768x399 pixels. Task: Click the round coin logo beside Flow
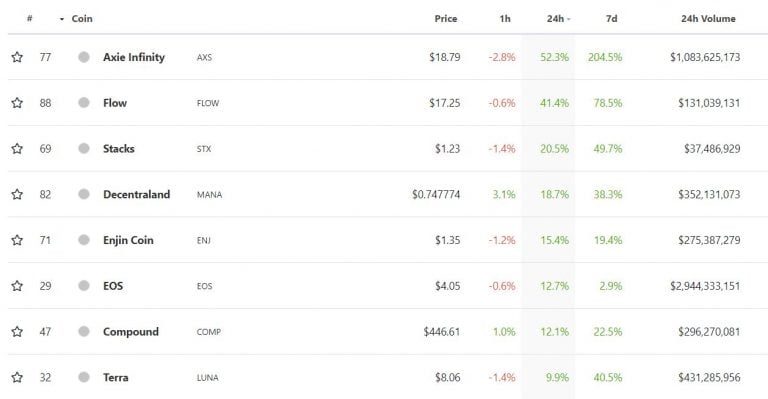[84, 103]
